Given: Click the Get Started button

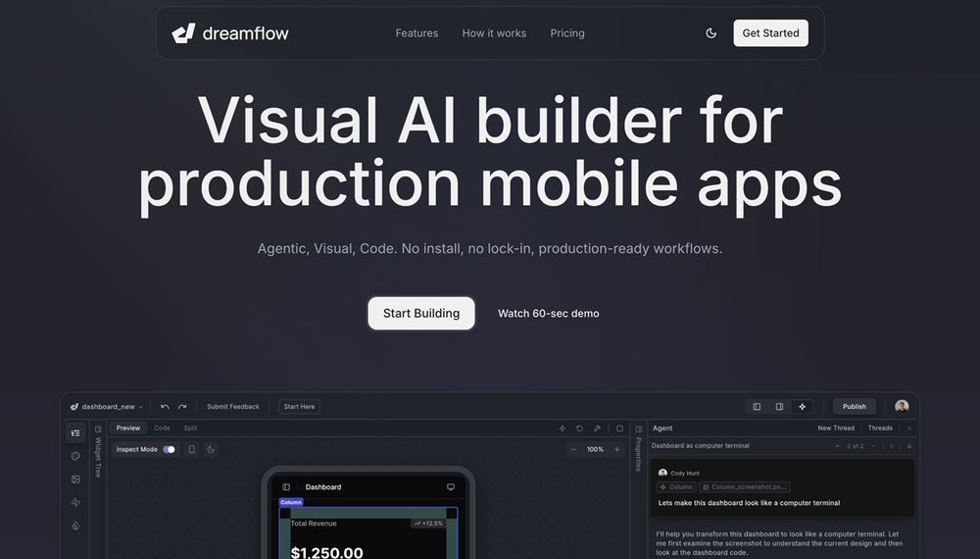Looking at the screenshot, I should point(770,33).
